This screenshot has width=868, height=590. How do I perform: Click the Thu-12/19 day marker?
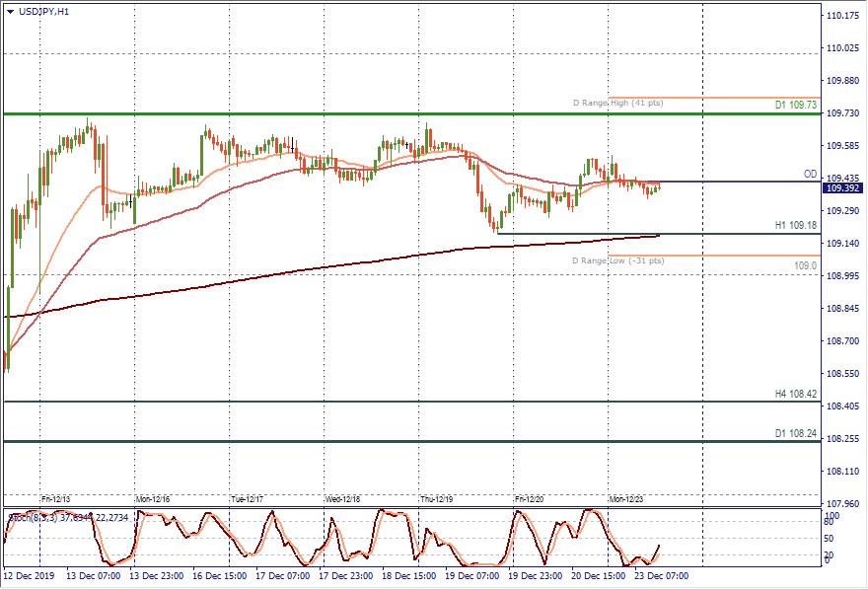(x=437, y=499)
